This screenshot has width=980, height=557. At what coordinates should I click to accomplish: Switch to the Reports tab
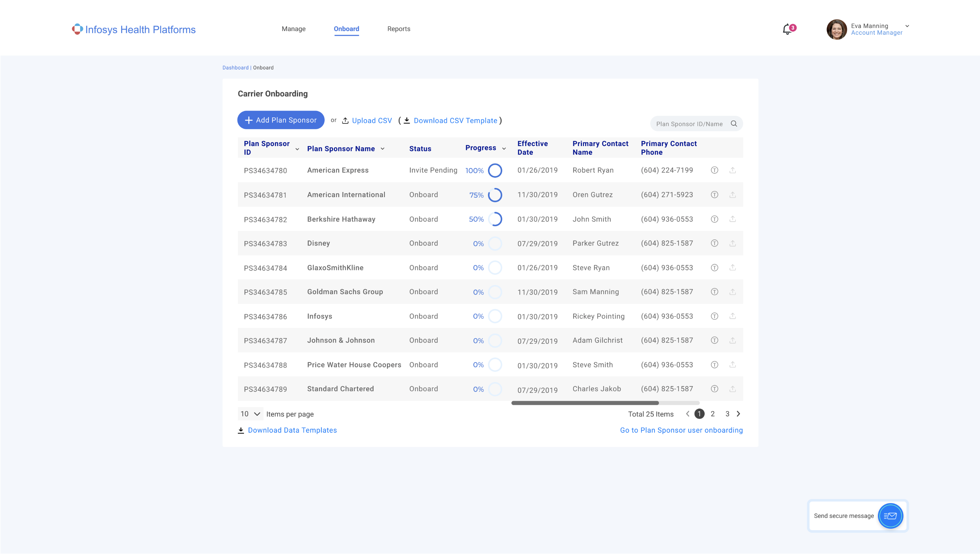pyautogui.click(x=398, y=29)
